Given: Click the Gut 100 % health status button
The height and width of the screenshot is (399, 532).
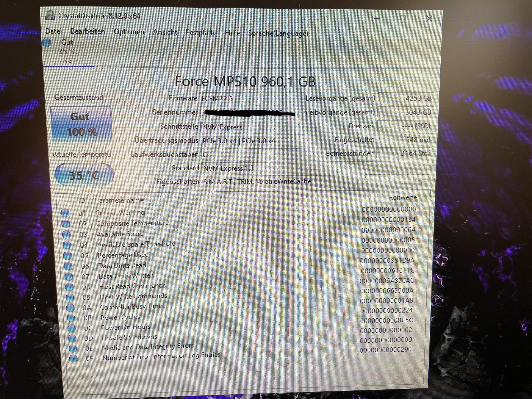Looking at the screenshot, I should 81,124.
